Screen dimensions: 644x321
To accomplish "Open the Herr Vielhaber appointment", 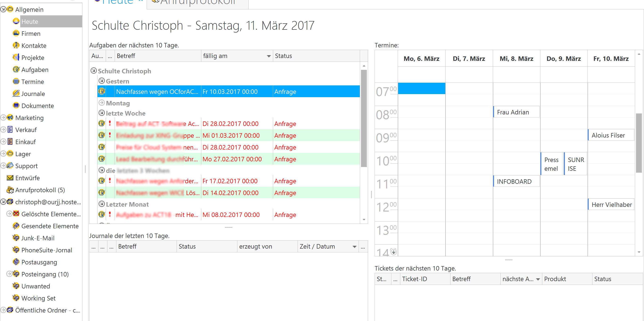I will (611, 204).
